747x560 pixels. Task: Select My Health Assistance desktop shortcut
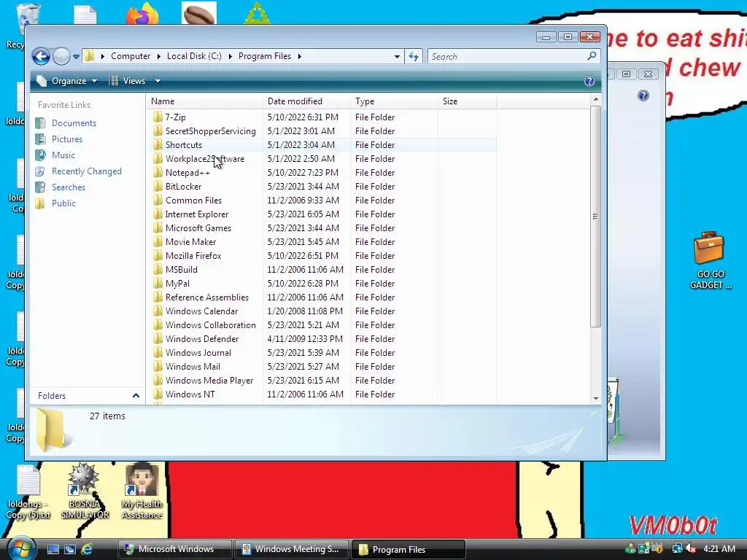142,491
